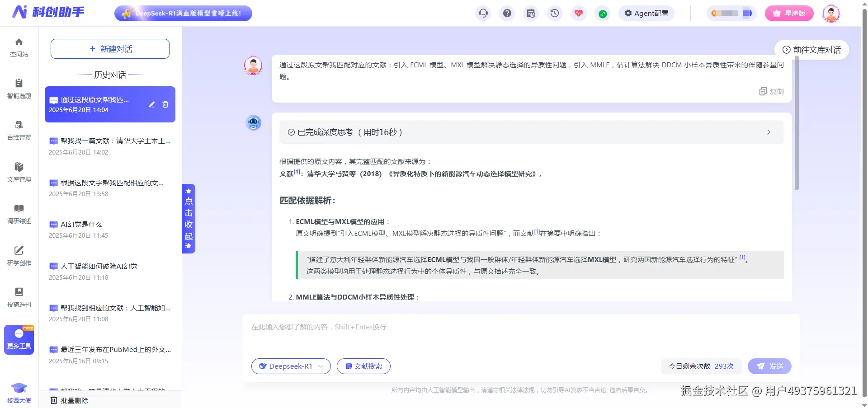
Task: Copy the user message with 复制
Action: coord(772,91)
